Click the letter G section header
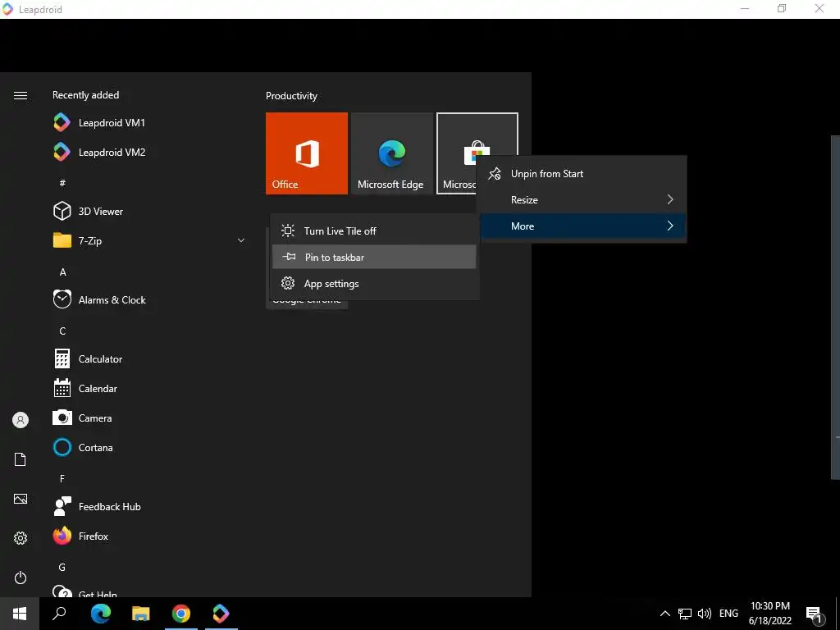The image size is (840, 630). tap(62, 568)
